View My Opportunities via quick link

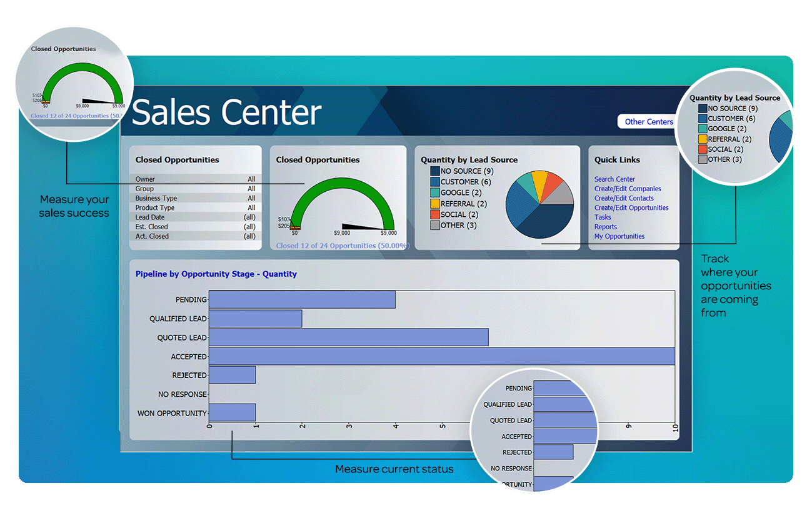point(619,236)
